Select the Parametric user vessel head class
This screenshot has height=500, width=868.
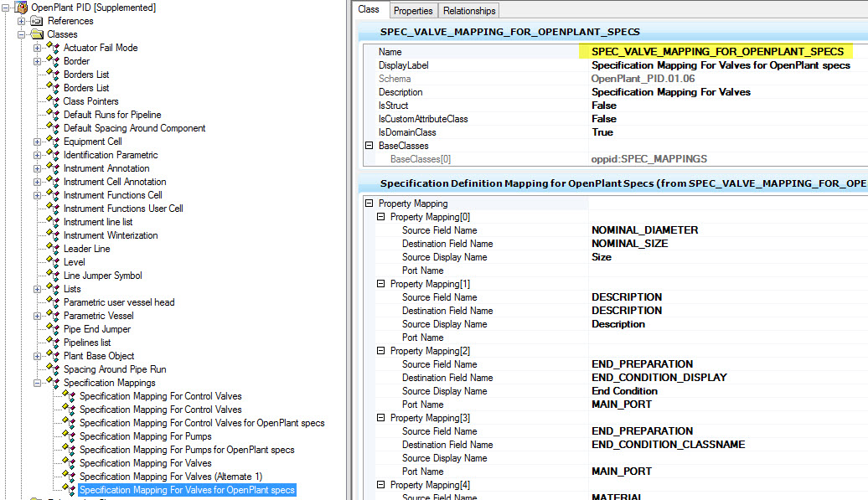point(119,302)
